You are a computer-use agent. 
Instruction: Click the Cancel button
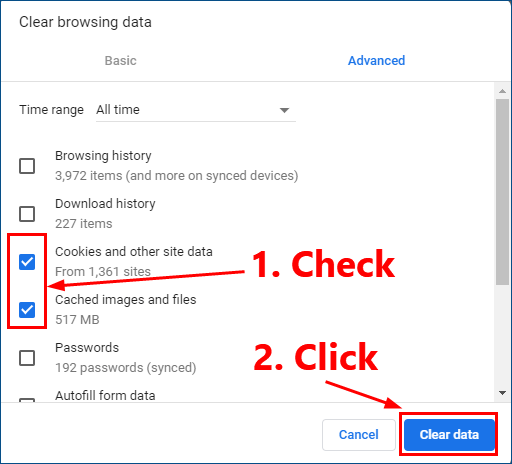pos(359,434)
